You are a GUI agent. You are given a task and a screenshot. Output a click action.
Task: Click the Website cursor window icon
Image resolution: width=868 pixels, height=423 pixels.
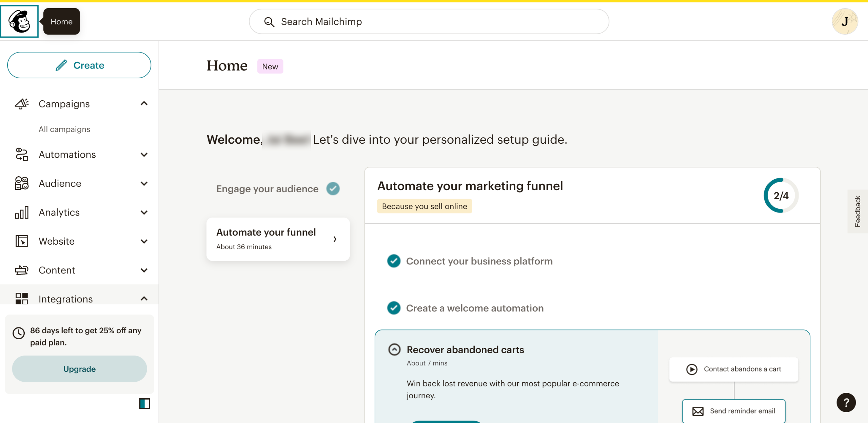click(x=22, y=241)
